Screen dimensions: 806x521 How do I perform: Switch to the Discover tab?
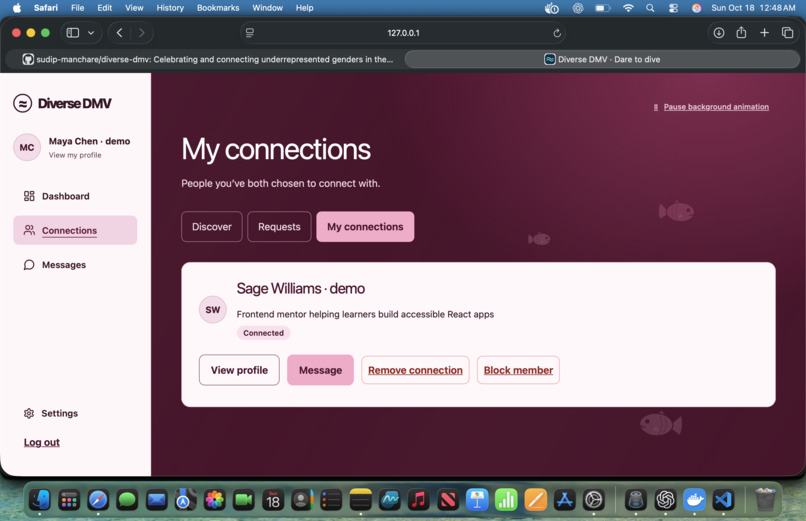[212, 227]
